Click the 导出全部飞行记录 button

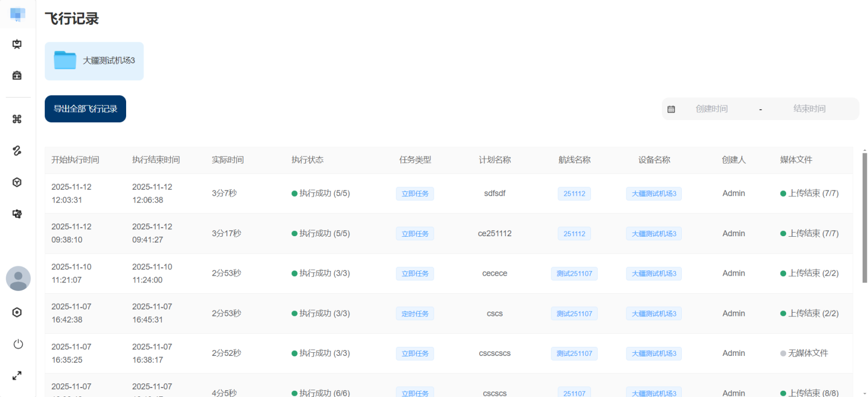pyautogui.click(x=85, y=109)
